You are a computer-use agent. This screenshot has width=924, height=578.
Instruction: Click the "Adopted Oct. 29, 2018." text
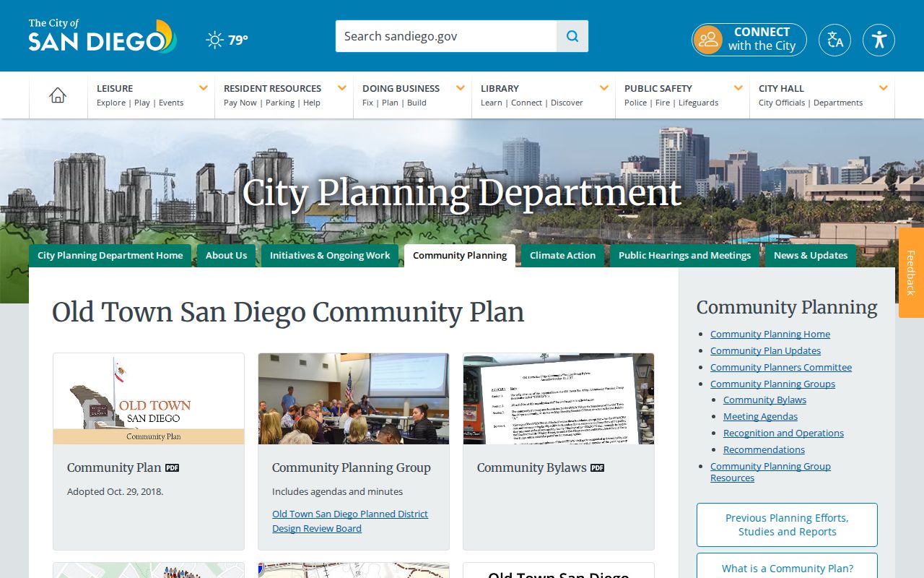tap(115, 491)
